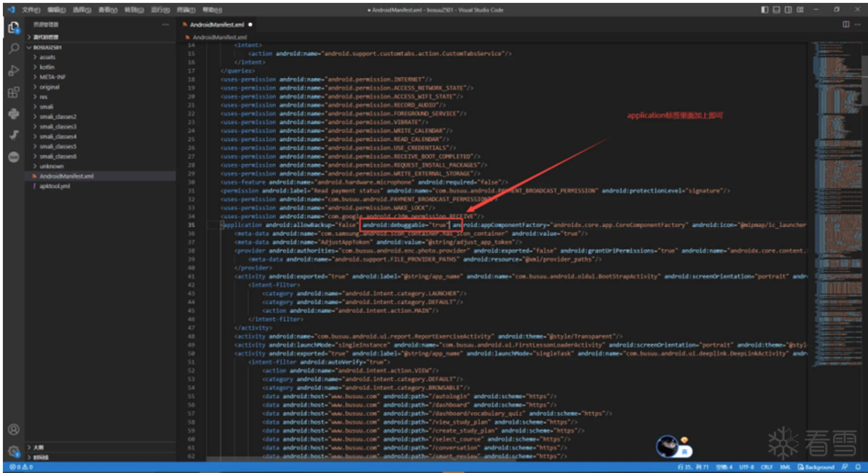
Task: Toggle the primary side bar layout button
Action: tap(765, 10)
